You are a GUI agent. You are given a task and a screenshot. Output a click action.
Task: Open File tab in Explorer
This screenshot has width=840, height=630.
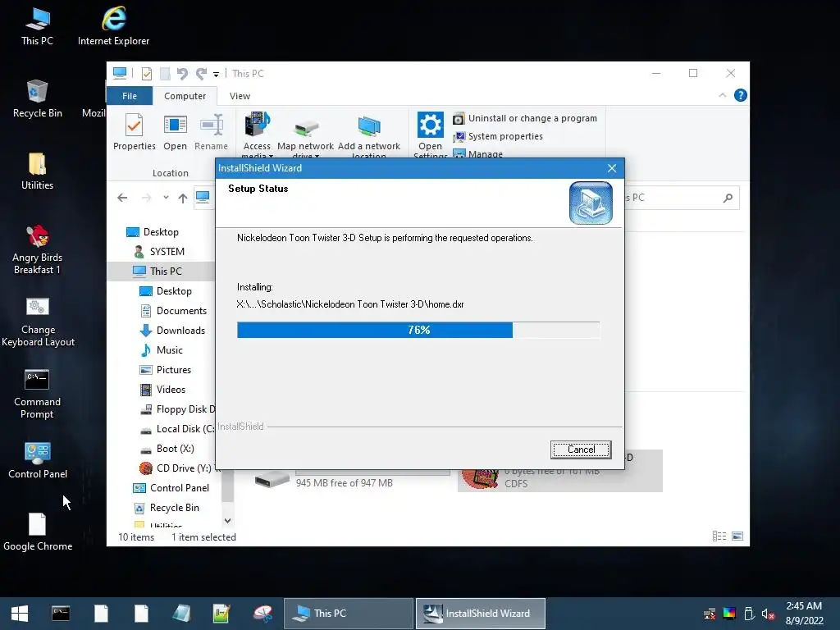pyautogui.click(x=130, y=96)
